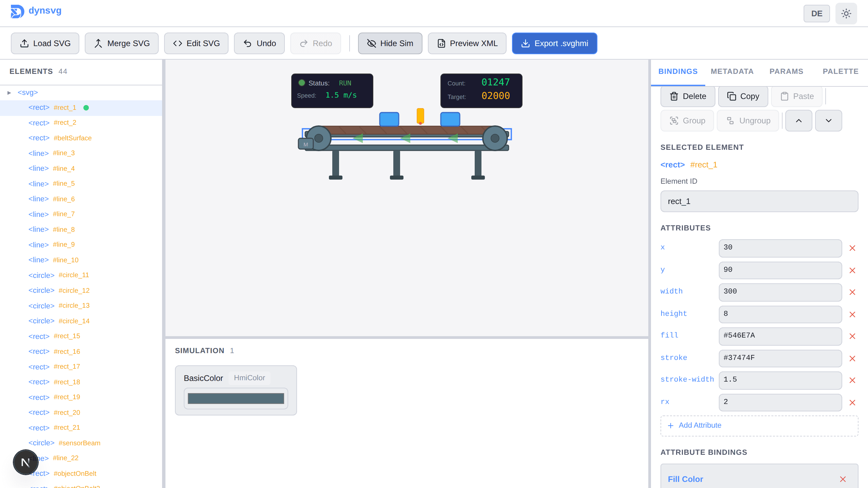Switch to the METADATA tab

click(732, 72)
